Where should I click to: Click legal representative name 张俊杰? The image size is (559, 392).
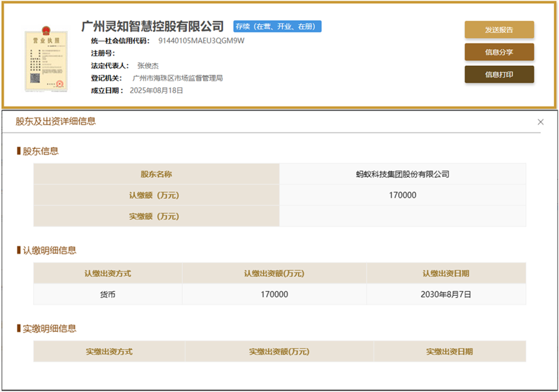(148, 66)
